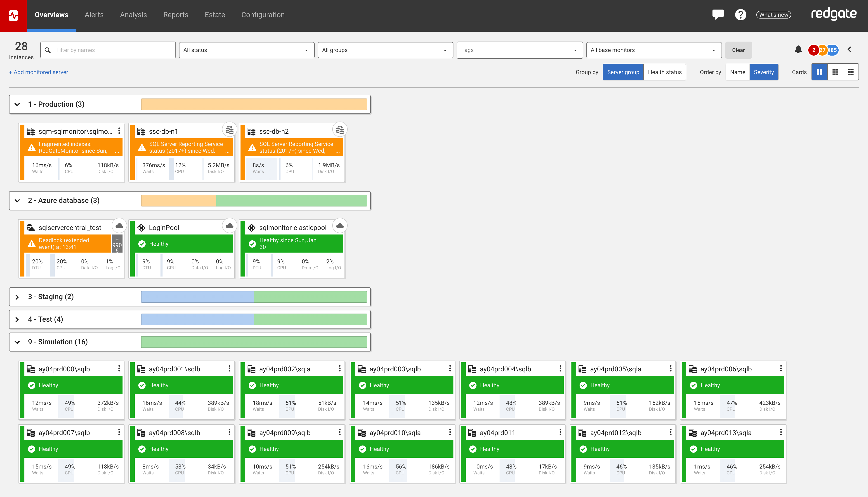Viewport: 868px width, 497px height.
Task: Click the Redgate Monitor heartbeat logo
Action: click(13, 15)
